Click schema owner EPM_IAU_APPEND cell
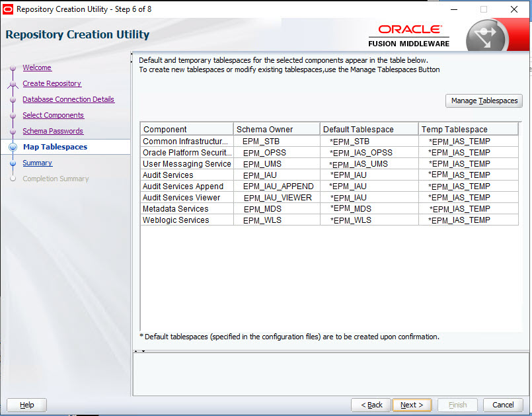 click(276, 186)
